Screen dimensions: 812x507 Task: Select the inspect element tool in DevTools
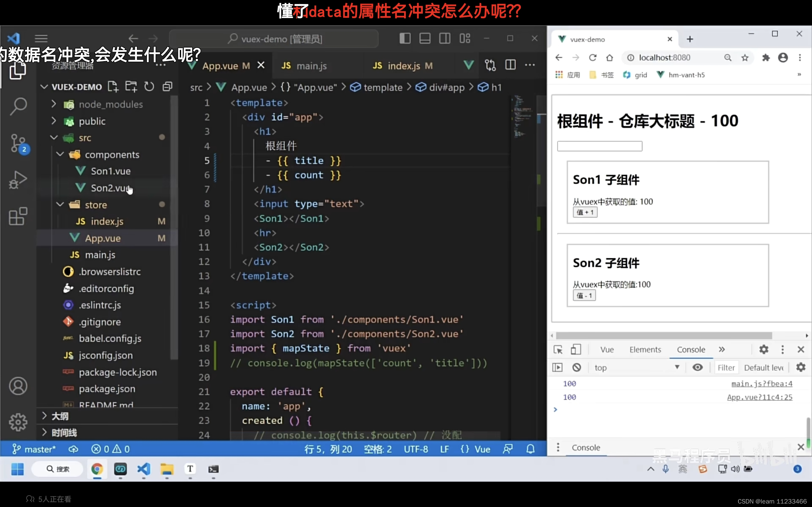pyautogui.click(x=558, y=350)
